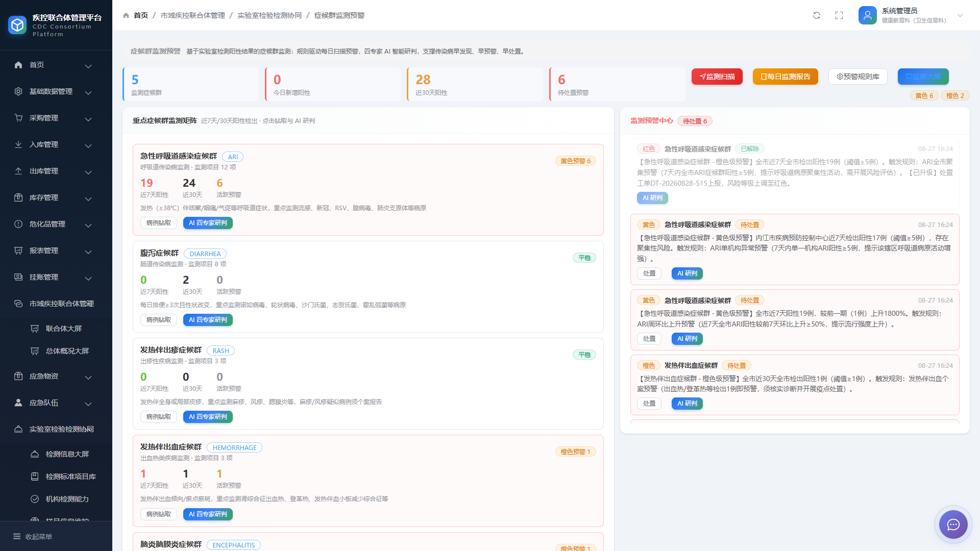
Task: Click AI 四专家研判 for 发热伴出血症候群
Action: pyautogui.click(x=208, y=514)
